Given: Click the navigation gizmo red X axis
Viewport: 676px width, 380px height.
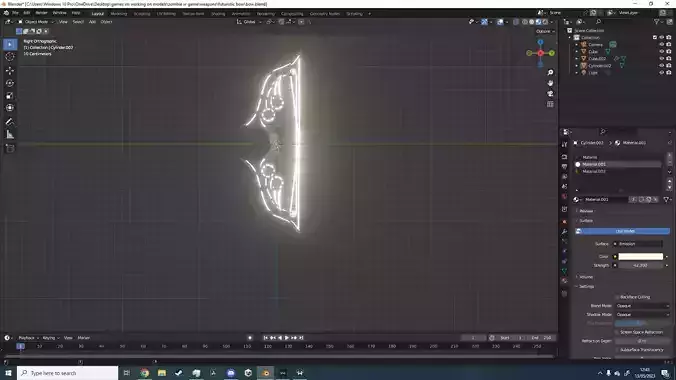Looking at the screenshot, I should (x=541, y=53).
